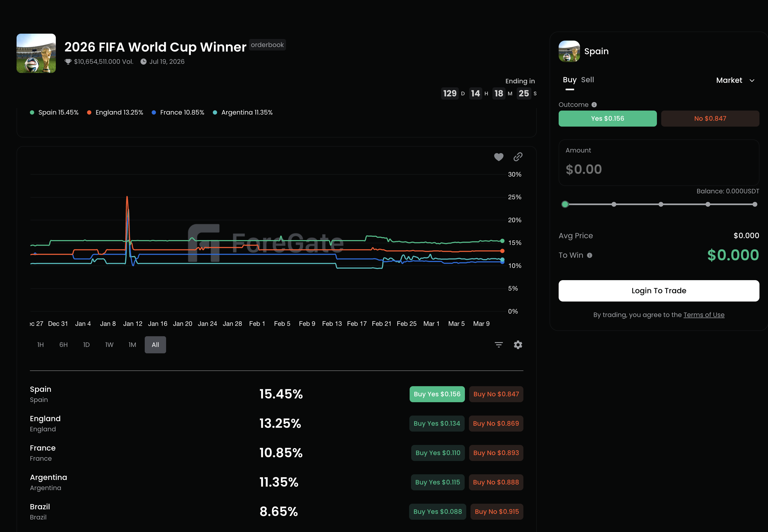This screenshot has width=768, height=532.
Task: Click the trophy volume icon
Action: (x=68, y=62)
